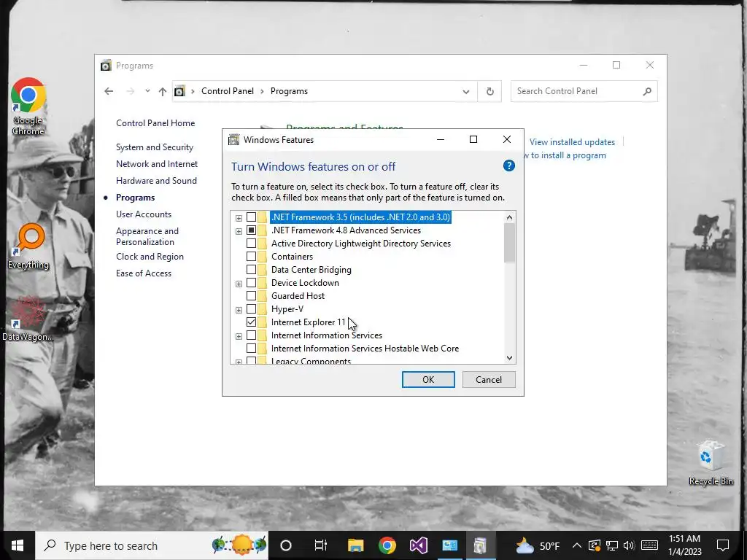Click scroll down arrow in features list
This screenshot has height=560, width=747.
coord(509,358)
